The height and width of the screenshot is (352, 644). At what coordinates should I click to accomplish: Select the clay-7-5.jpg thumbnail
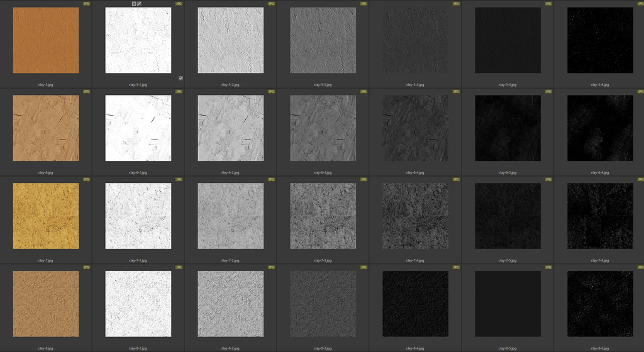[508, 216]
